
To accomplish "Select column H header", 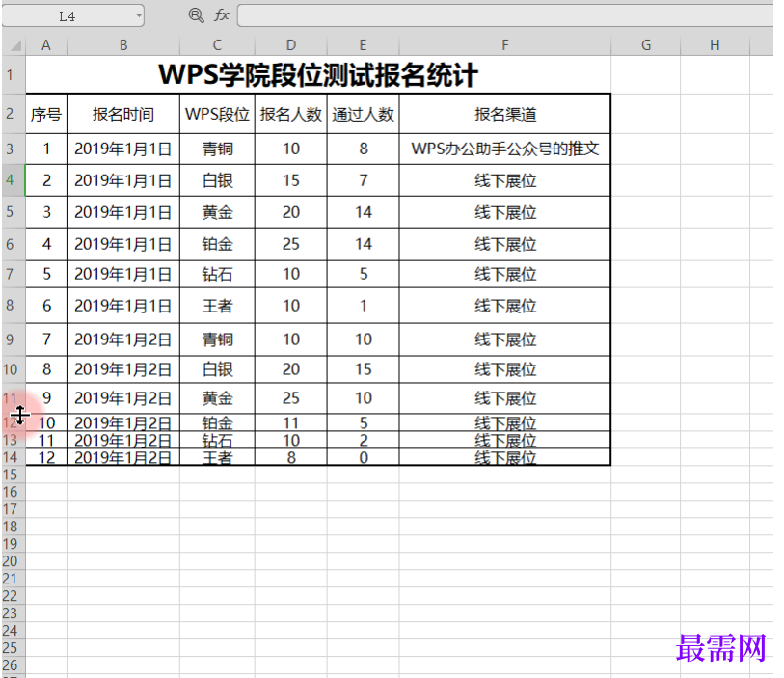I will pyautogui.click(x=714, y=45).
